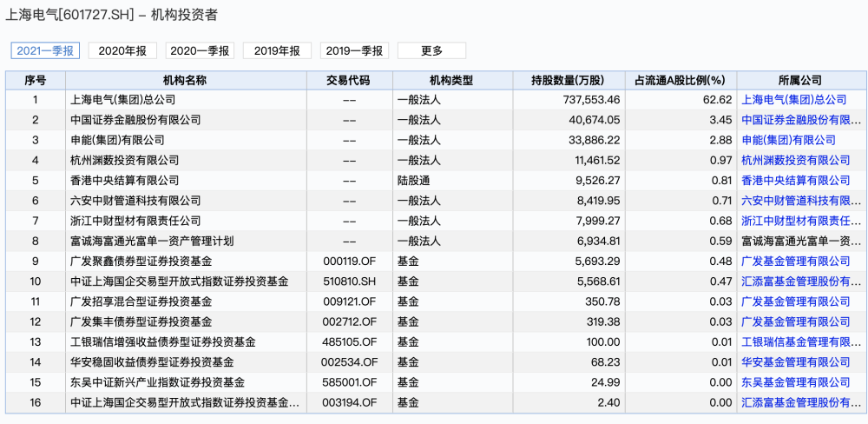Open 申能(集团)有限公司 company link
Viewport: 868px width, 424px height.
click(788, 140)
